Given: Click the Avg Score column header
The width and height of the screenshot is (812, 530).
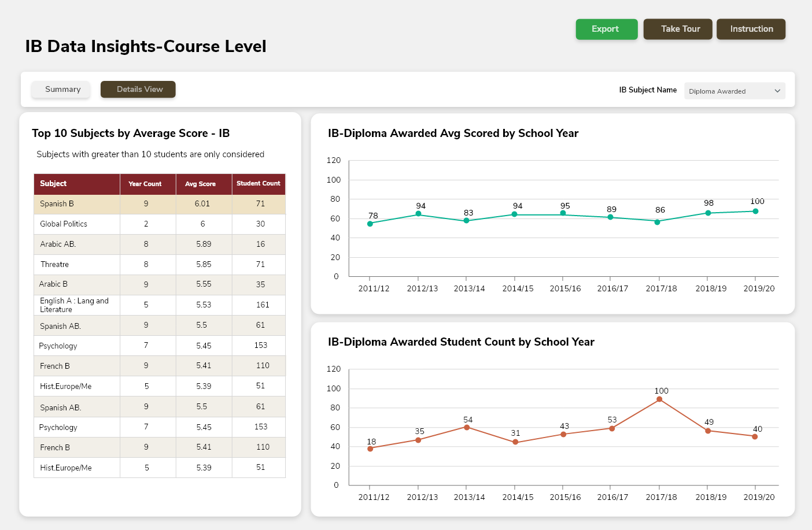Looking at the screenshot, I should pos(204,184).
